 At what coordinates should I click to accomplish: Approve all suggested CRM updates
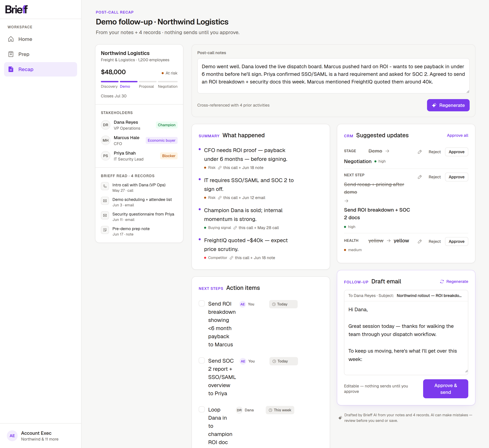coord(457,135)
